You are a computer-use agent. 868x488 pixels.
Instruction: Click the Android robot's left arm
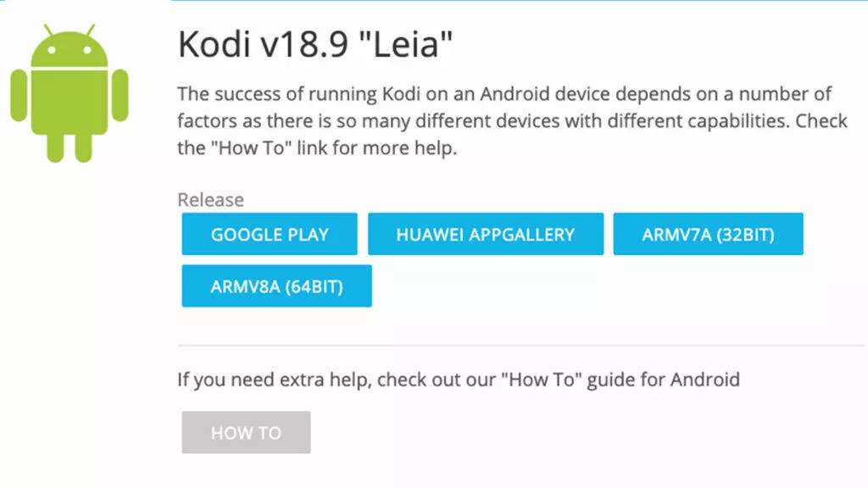tap(19, 95)
